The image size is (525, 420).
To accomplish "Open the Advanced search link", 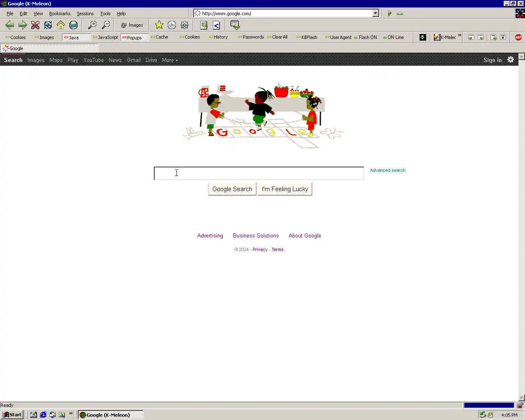I will [388, 170].
